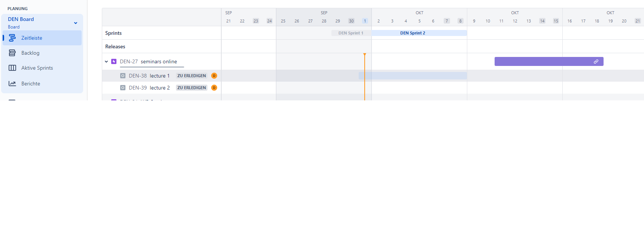Expand the DEN Board dropdown chevron
644x242 pixels.
[x=76, y=23]
